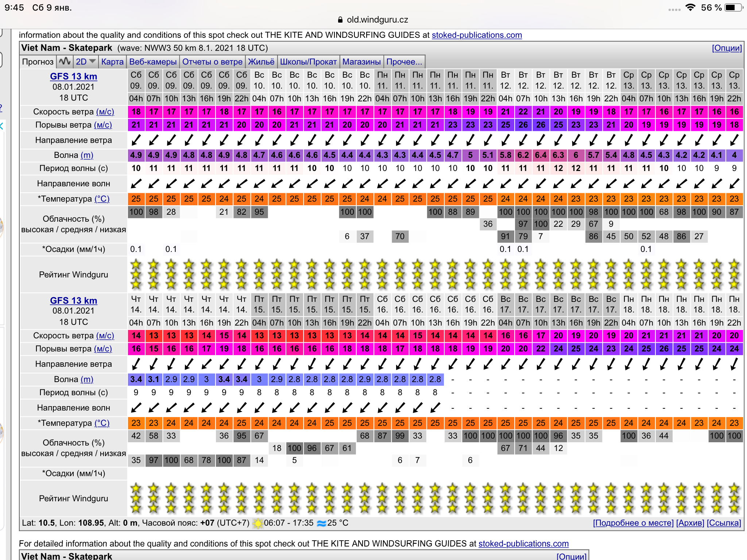This screenshot has width=747, height=560.
Task: Click the (°C) unit link in the lower Температура row
Action: click(x=102, y=423)
